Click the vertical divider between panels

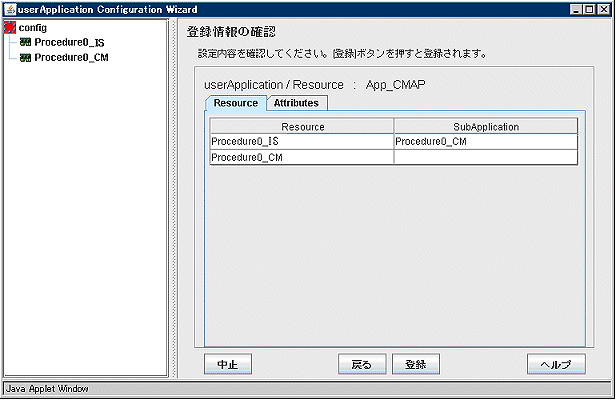[x=174, y=198]
